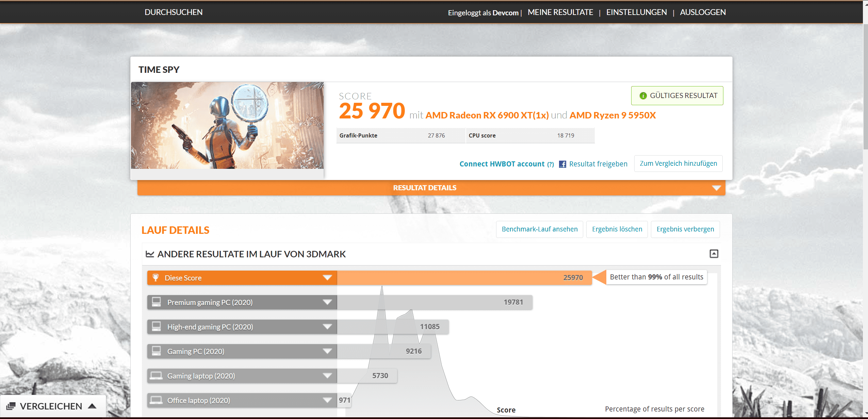Click the Facebook share icon
This screenshot has height=419, width=868.
562,164
